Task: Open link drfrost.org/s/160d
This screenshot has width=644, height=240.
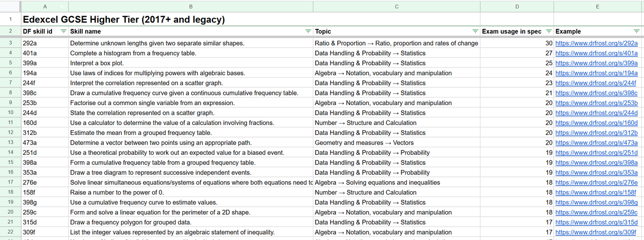Action: 596,123
